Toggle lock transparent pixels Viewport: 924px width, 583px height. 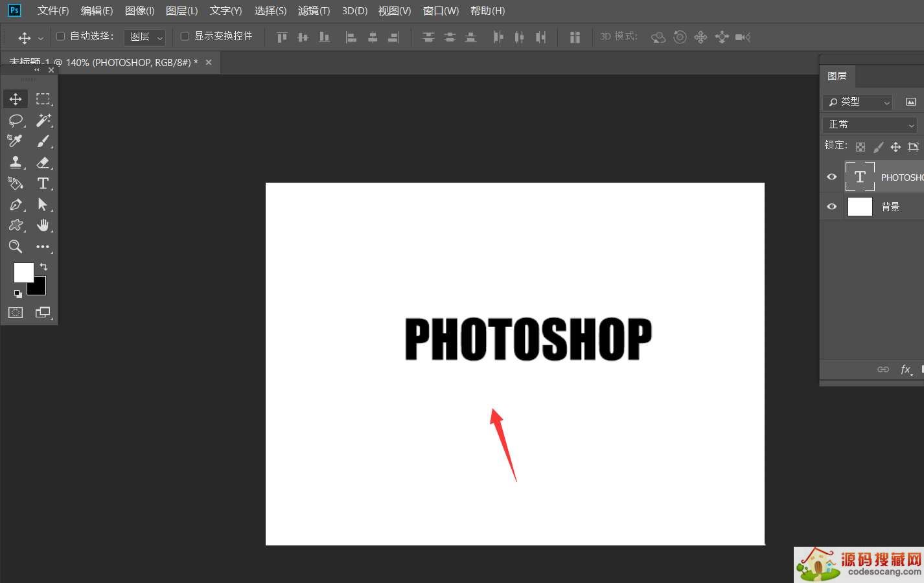[x=860, y=147]
